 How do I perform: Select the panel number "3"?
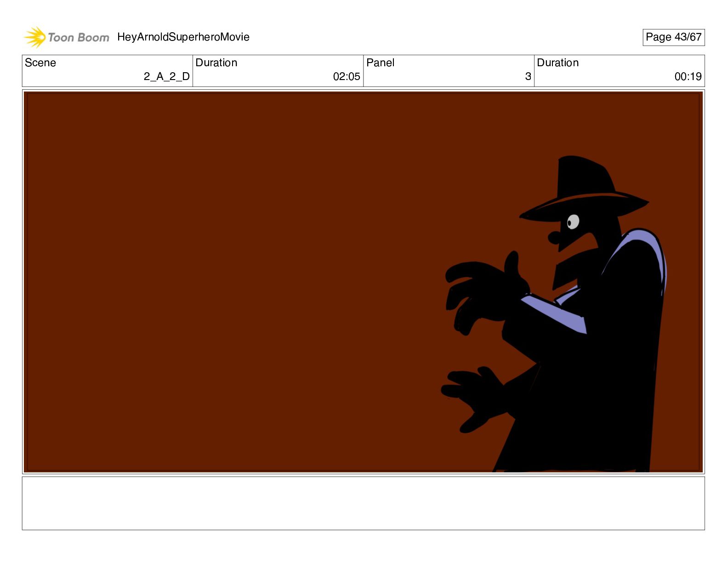pos(528,76)
